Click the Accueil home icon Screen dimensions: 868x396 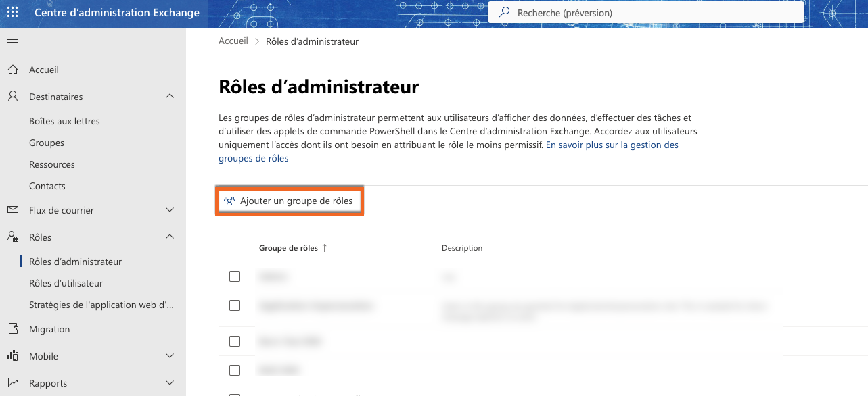coord(12,69)
